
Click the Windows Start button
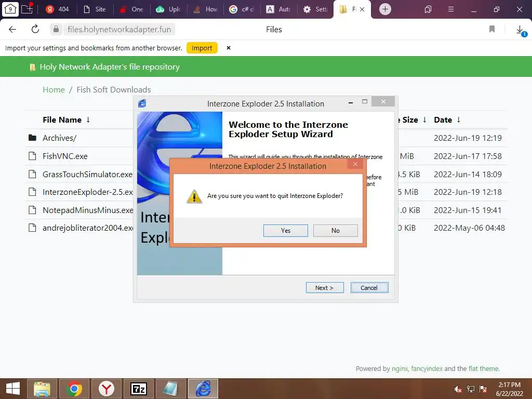[13, 389]
